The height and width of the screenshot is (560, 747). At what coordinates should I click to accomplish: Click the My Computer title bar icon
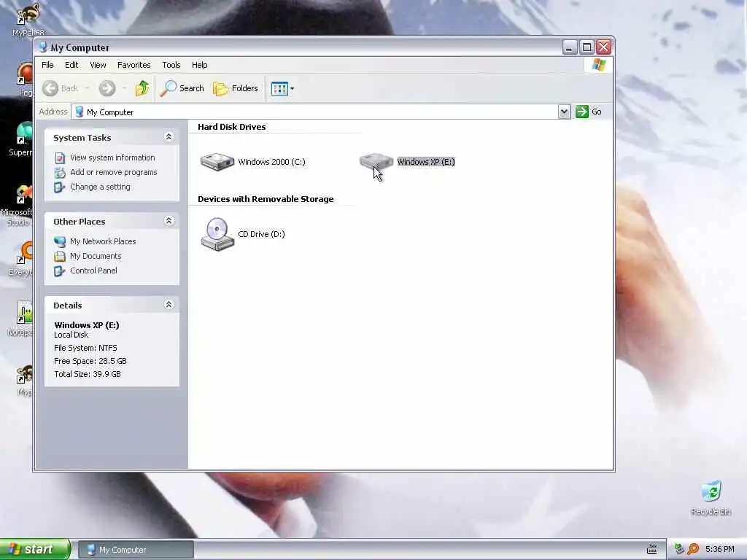pos(43,47)
